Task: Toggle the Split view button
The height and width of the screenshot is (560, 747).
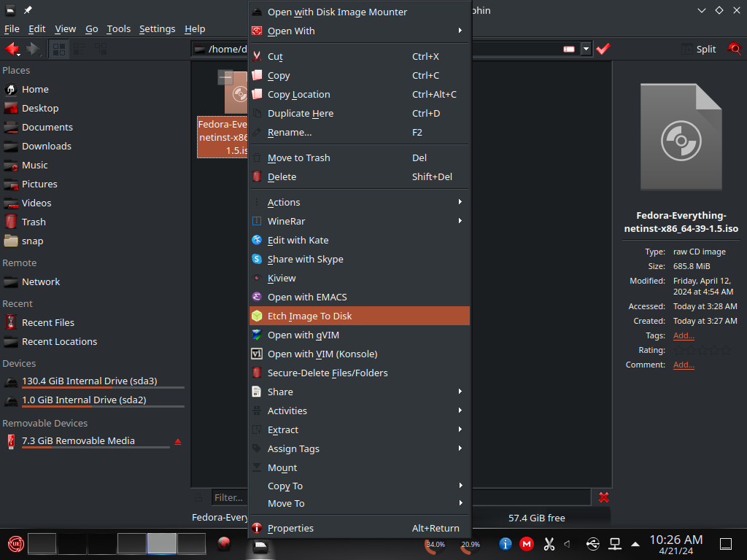Action: pos(699,49)
